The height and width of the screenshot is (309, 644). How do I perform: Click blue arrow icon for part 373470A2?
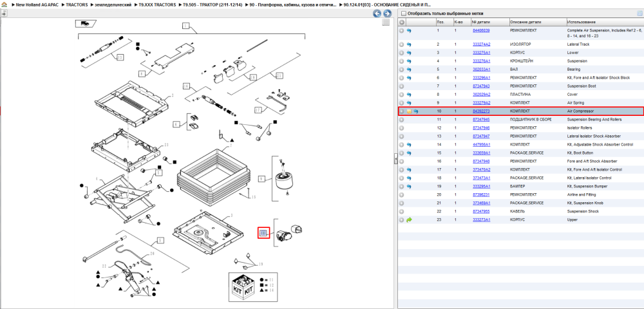coord(409,170)
